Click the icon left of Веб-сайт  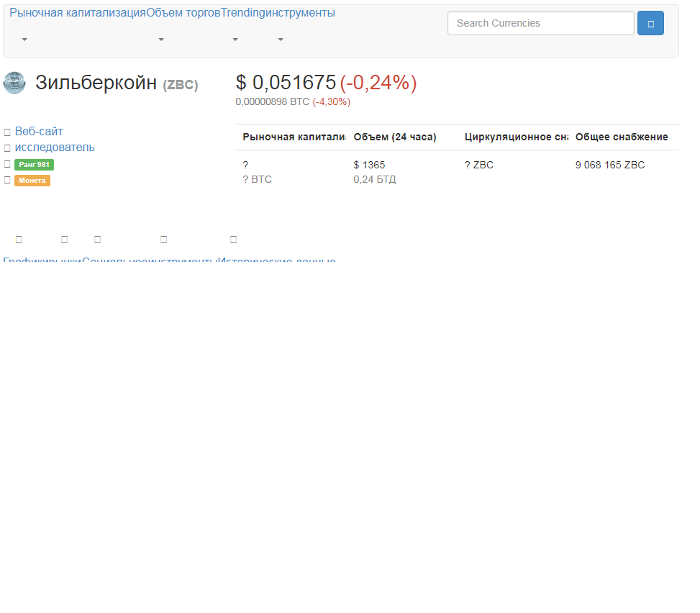[x=7, y=132]
